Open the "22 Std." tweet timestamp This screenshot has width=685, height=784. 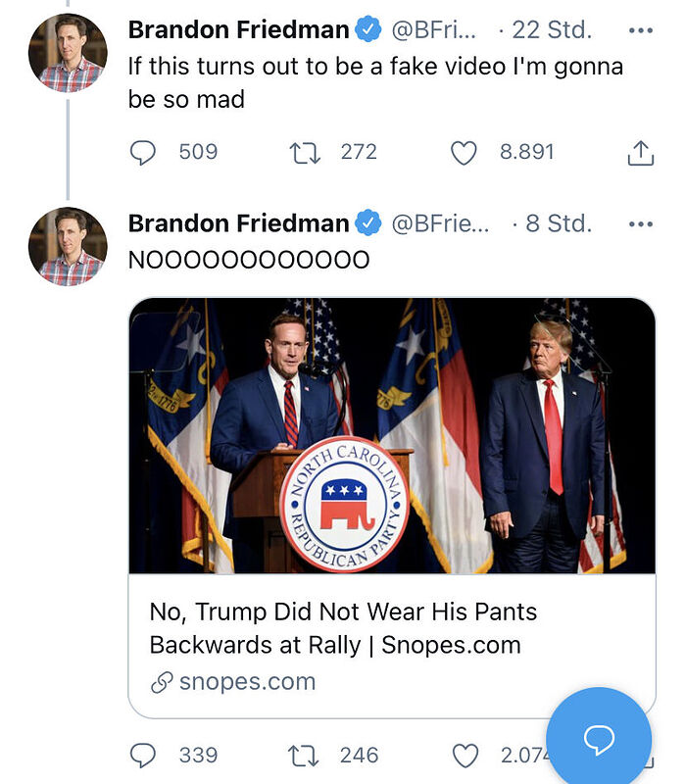click(551, 30)
